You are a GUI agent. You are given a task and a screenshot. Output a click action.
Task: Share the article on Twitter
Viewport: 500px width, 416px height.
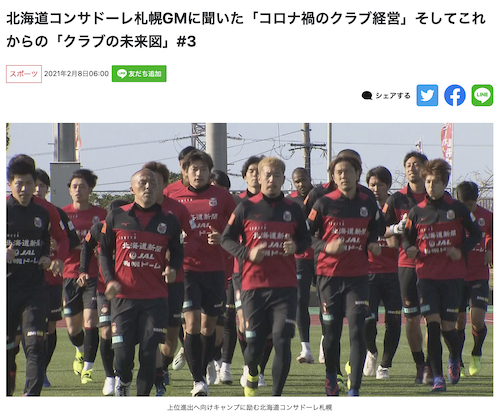pos(427,96)
